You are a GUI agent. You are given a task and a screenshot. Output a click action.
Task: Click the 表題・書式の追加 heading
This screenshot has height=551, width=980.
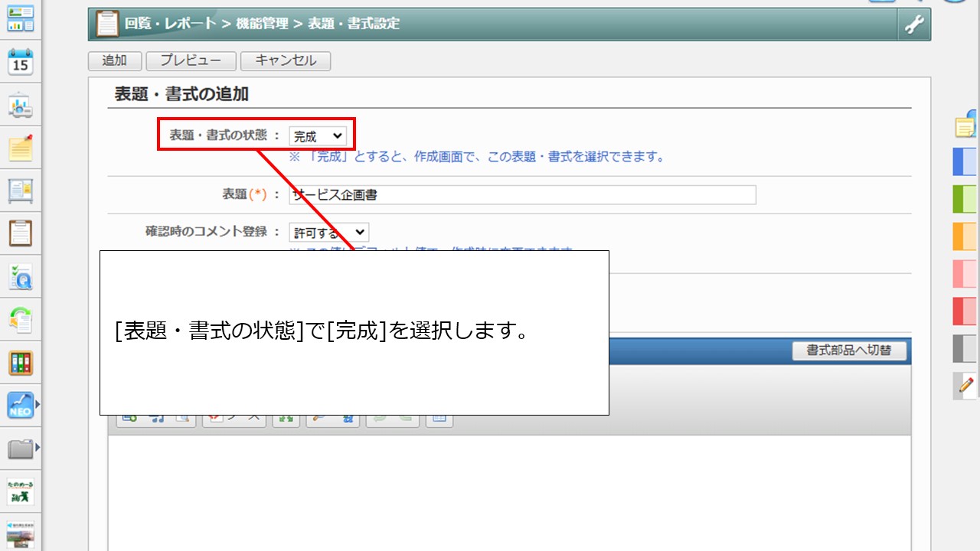click(x=181, y=94)
